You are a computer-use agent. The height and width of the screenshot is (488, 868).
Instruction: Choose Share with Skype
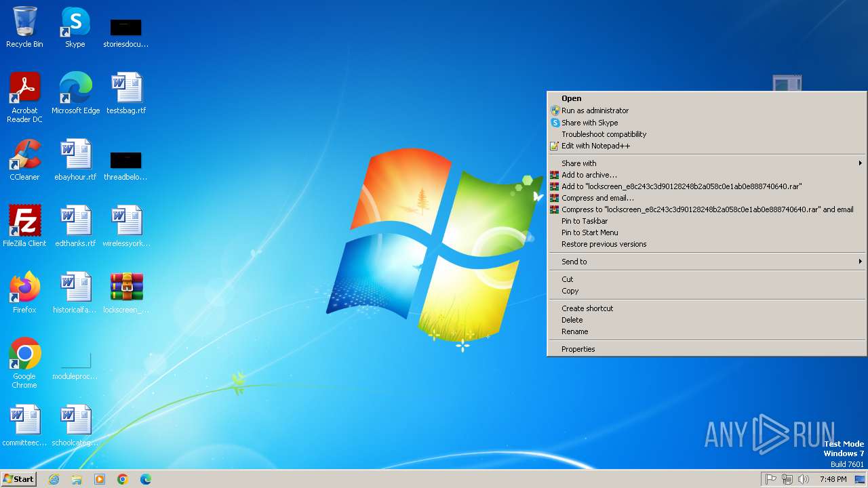707,123
